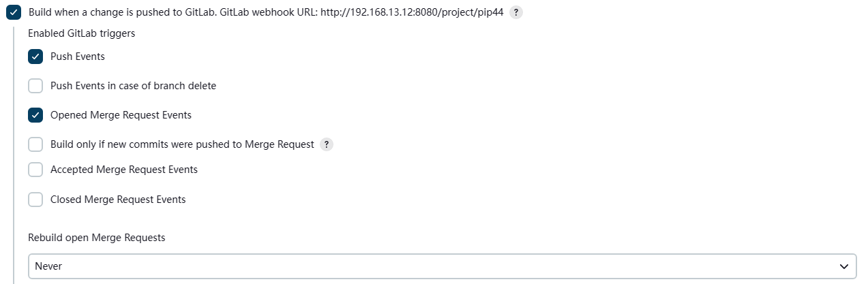868x284 pixels.
Task: Click the chevron arrow on the Never select box
Action: click(x=845, y=266)
